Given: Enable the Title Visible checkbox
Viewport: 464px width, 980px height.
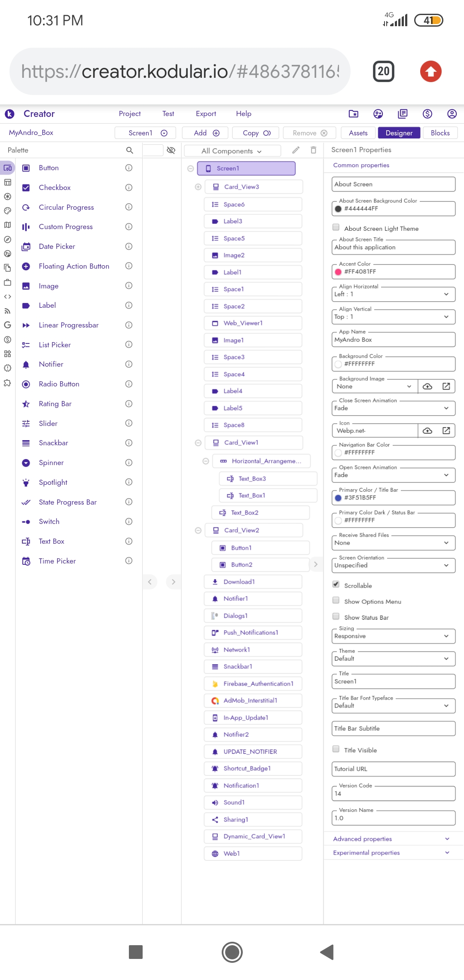Looking at the screenshot, I should (x=336, y=749).
